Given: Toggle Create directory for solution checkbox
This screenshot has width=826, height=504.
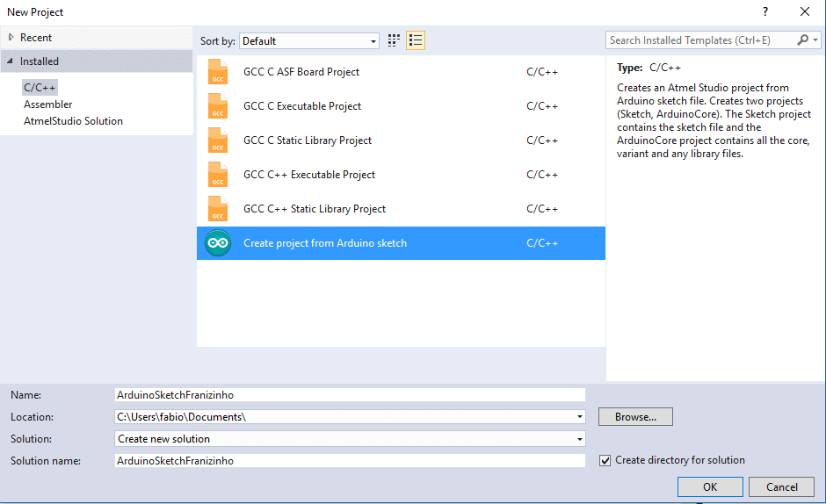Looking at the screenshot, I should [605, 460].
